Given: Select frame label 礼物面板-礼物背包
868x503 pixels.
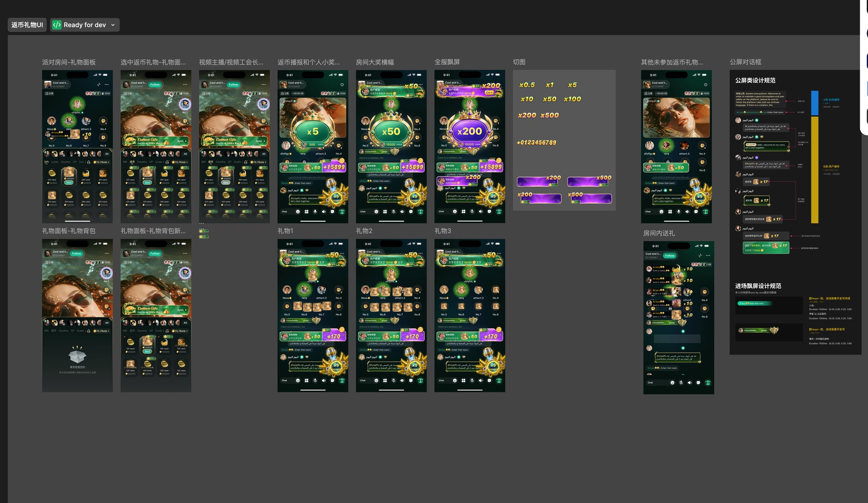Looking at the screenshot, I should click(x=69, y=231).
